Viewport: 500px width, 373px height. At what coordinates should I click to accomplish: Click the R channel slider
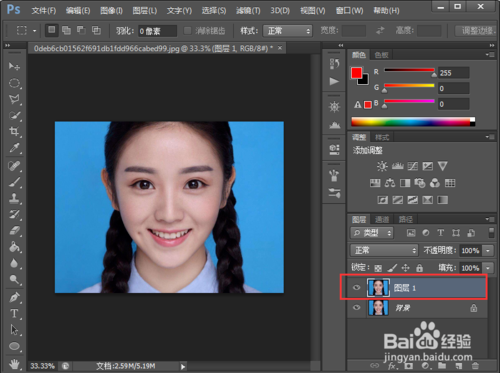point(409,71)
